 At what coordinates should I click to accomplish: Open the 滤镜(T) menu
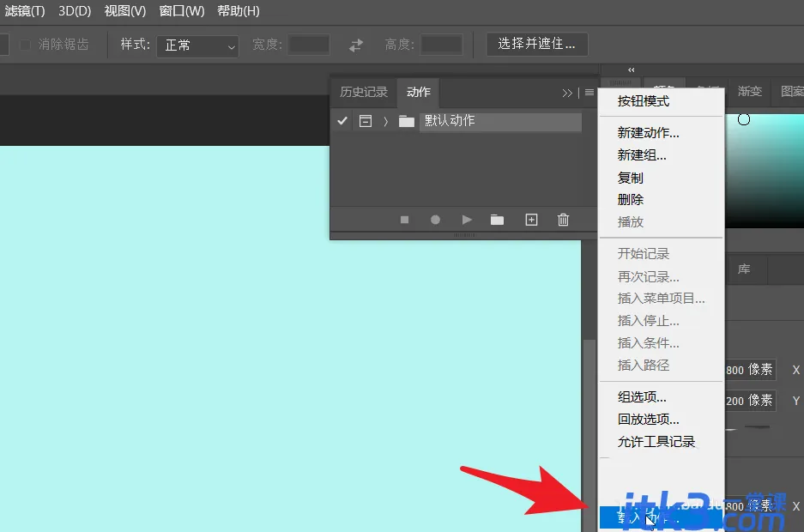tap(25, 11)
